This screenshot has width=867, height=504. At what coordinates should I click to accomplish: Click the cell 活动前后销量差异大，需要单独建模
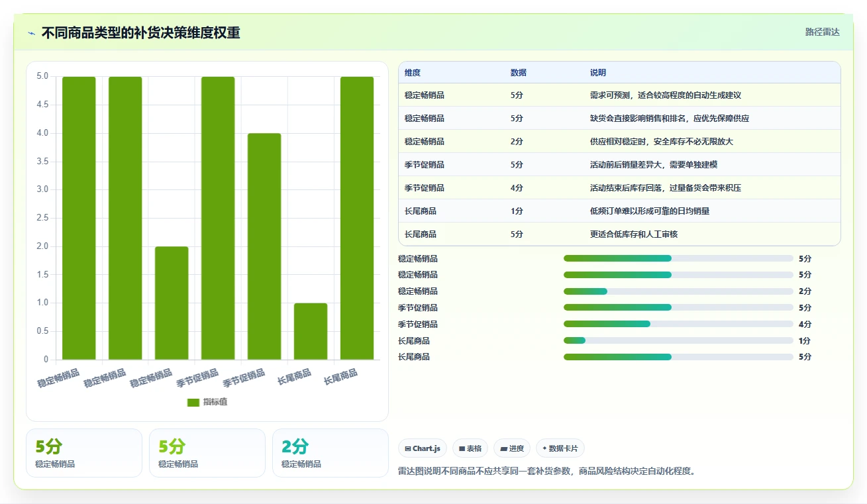(654, 165)
